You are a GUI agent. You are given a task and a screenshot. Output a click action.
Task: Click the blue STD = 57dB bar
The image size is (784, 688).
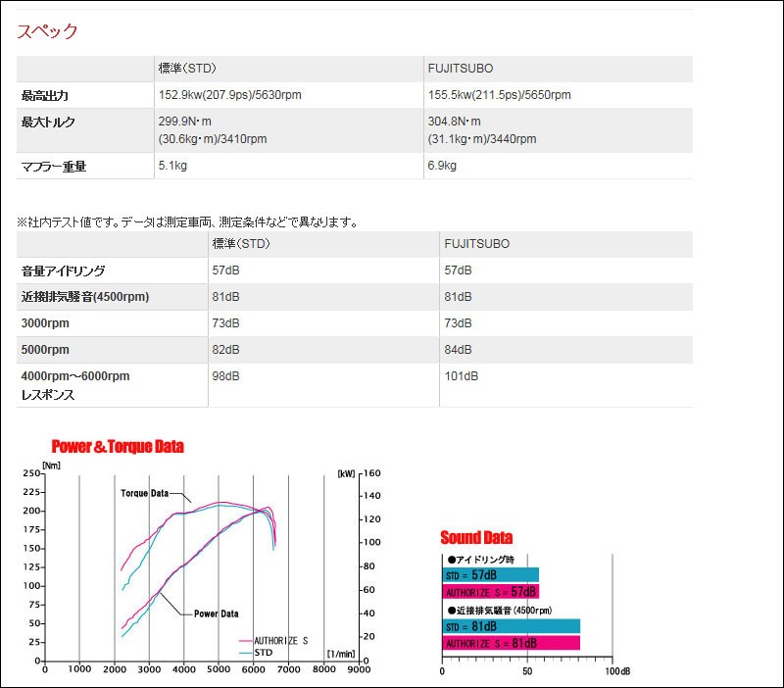click(x=491, y=575)
